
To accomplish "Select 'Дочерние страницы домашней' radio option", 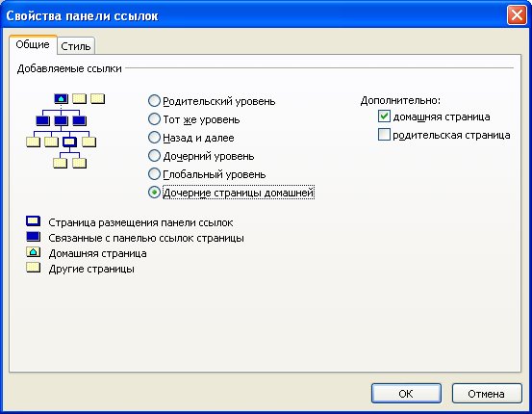I will (x=154, y=193).
